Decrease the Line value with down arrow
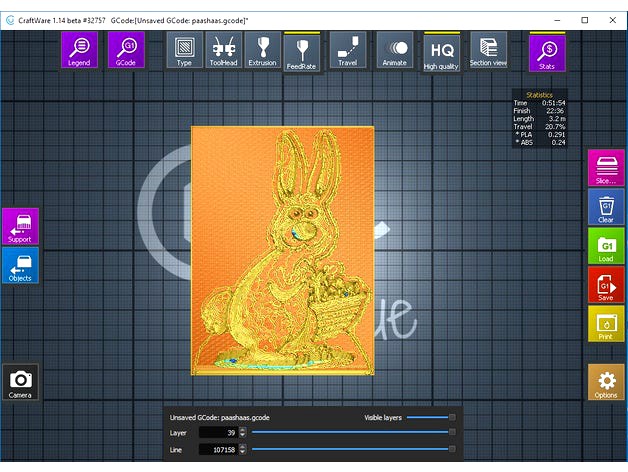 tap(242, 452)
